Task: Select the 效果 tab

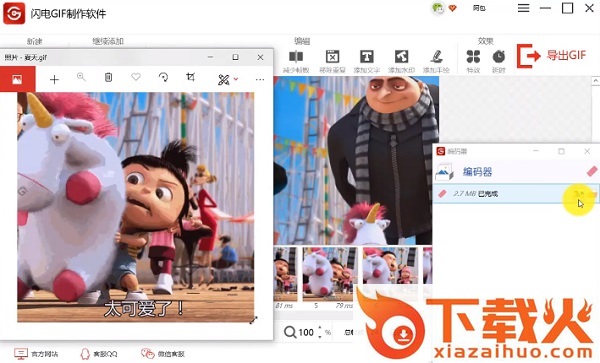Action: 486,41
